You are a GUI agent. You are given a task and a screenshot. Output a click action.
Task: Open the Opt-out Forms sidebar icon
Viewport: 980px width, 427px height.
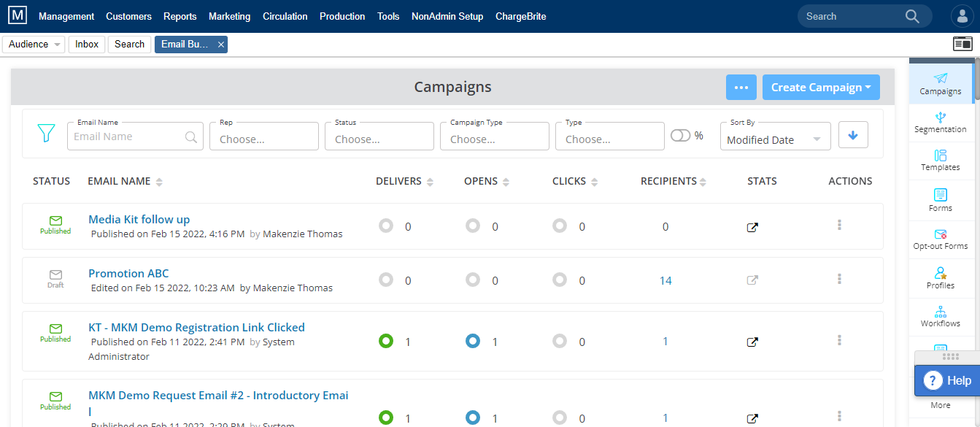pyautogui.click(x=941, y=239)
